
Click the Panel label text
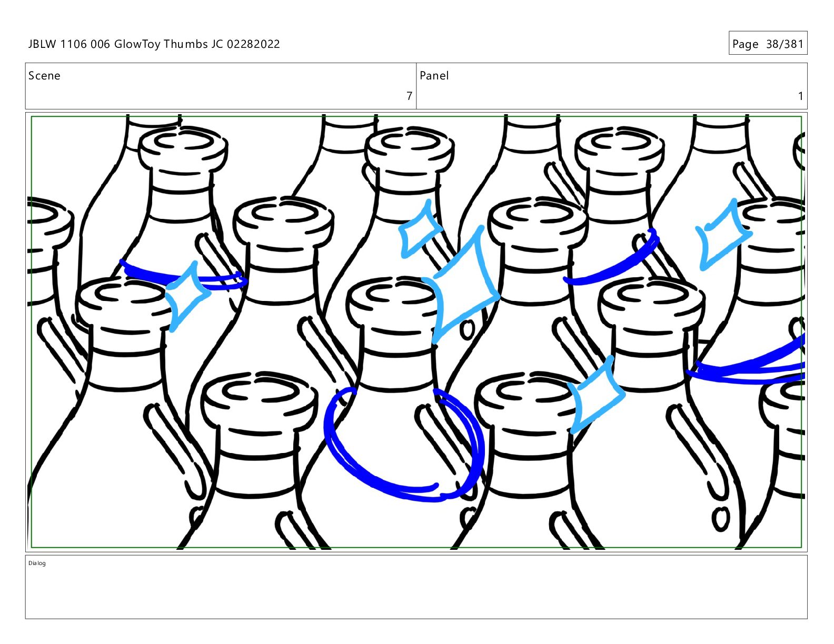pos(434,76)
